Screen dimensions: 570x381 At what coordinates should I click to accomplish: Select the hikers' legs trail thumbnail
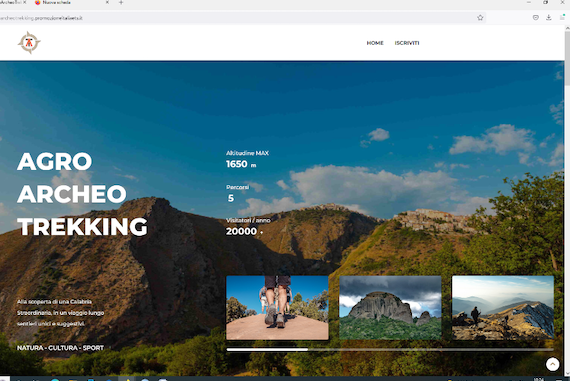(277, 308)
